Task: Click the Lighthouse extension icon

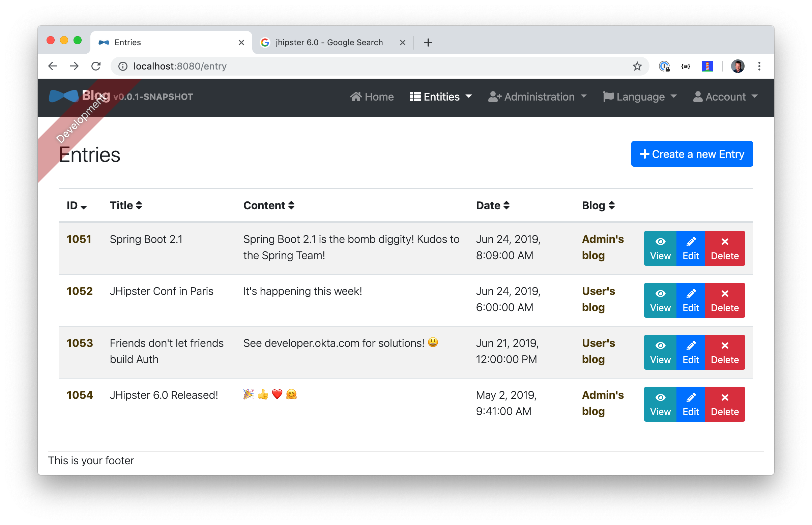Action: [707, 66]
